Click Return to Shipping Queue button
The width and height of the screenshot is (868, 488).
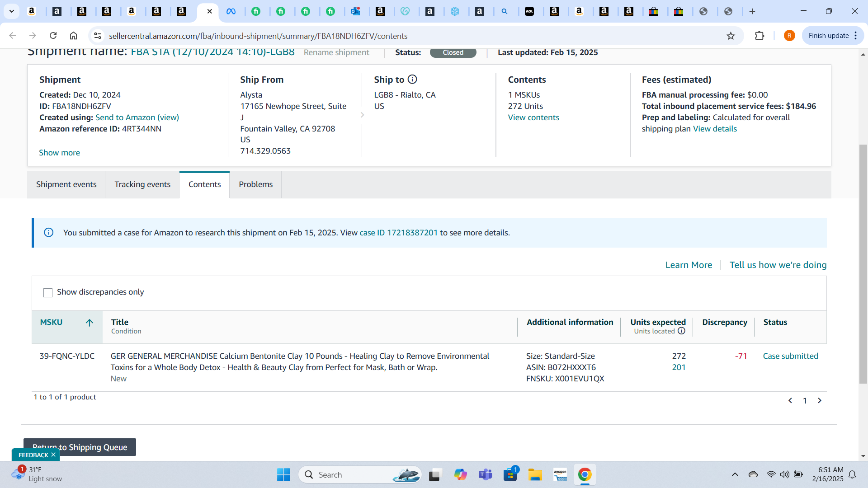(x=80, y=447)
